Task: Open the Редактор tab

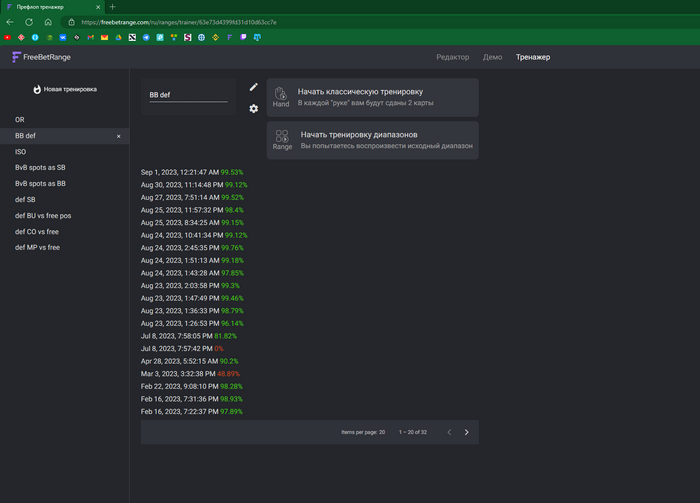Action: [x=453, y=57]
